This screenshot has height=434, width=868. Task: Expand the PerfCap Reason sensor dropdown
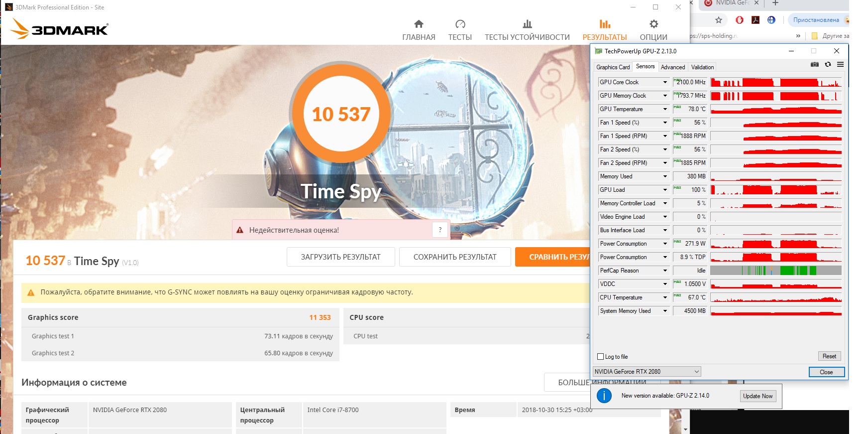click(665, 271)
